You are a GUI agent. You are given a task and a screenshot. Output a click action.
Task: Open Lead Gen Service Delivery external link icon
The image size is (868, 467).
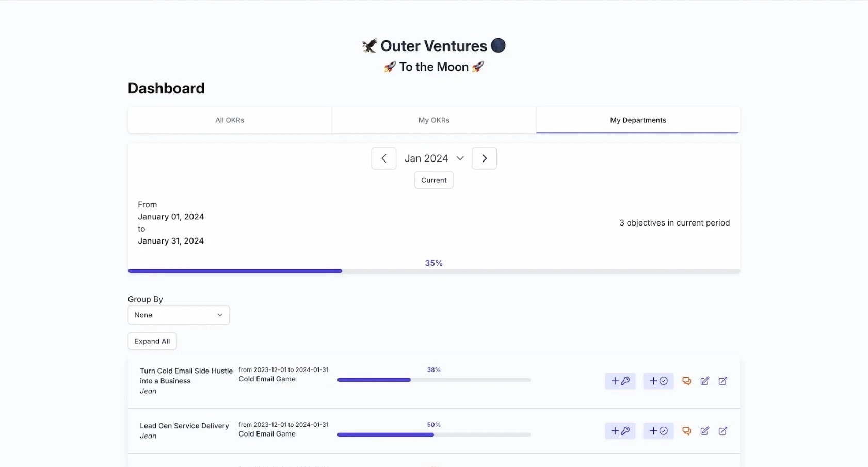722,431
